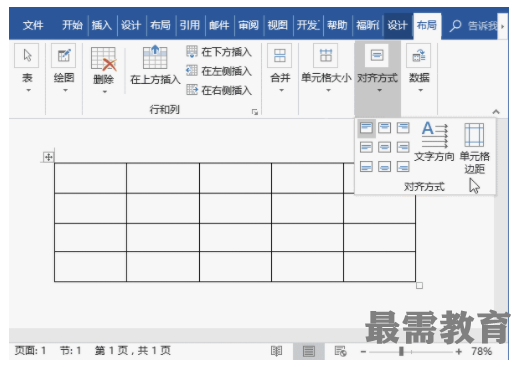Click the zoom in plus button
The height and width of the screenshot is (367, 517).
tap(459, 351)
